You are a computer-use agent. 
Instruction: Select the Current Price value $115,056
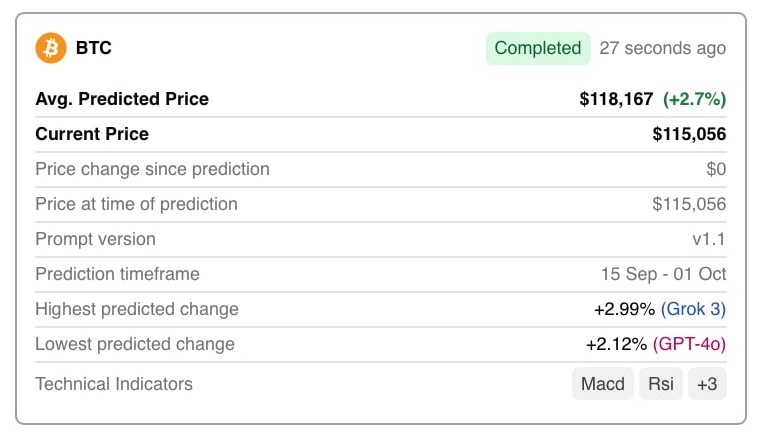coord(689,134)
